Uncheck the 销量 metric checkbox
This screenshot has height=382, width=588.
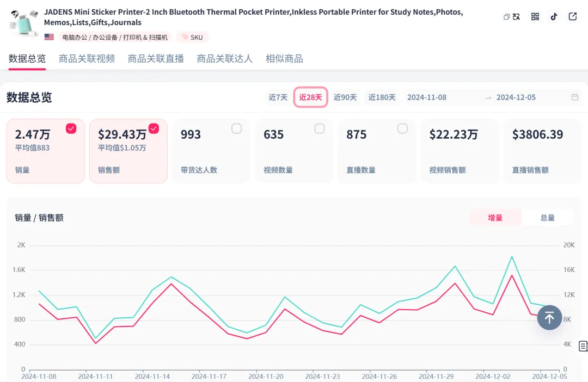coord(71,128)
